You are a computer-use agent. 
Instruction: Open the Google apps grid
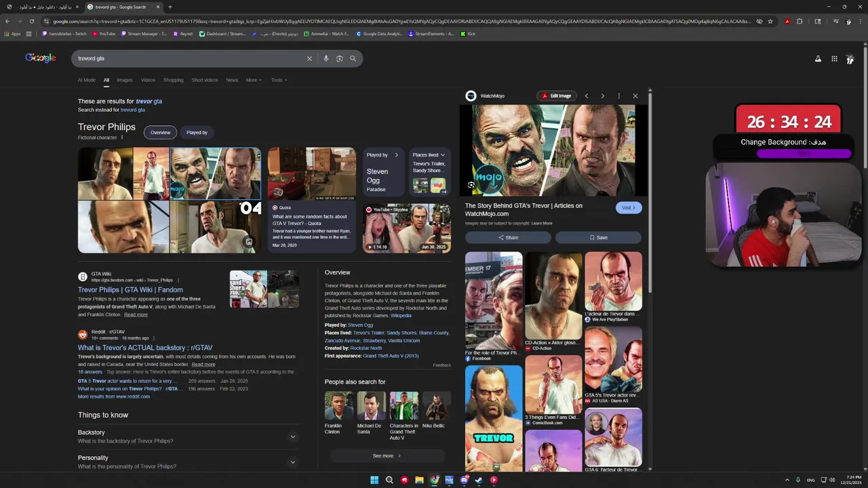point(834,59)
